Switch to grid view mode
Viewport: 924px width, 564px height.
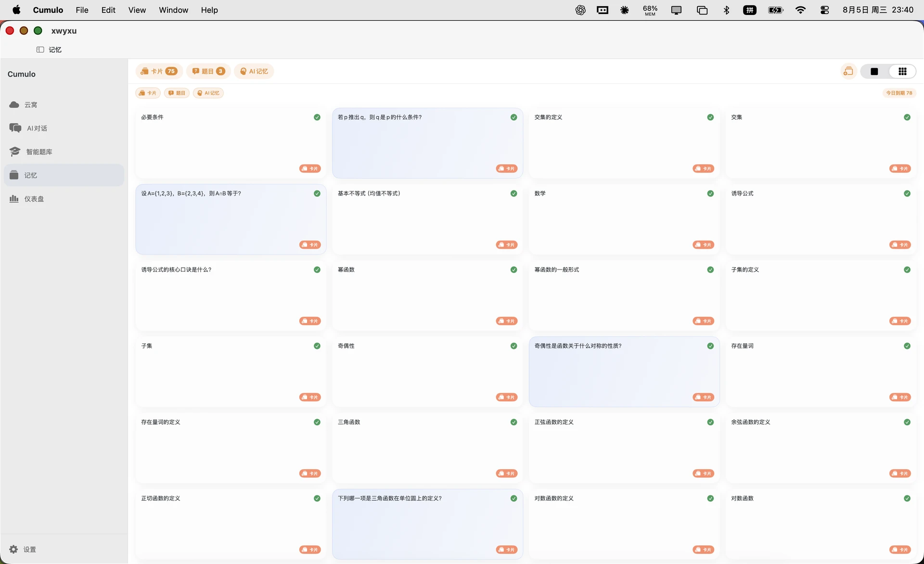click(x=902, y=71)
